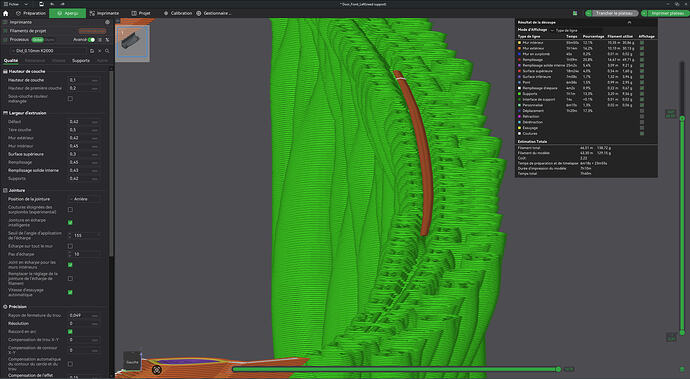Click horizontal move slider handle
The height and width of the screenshot is (379, 690).
click(558, 369)
